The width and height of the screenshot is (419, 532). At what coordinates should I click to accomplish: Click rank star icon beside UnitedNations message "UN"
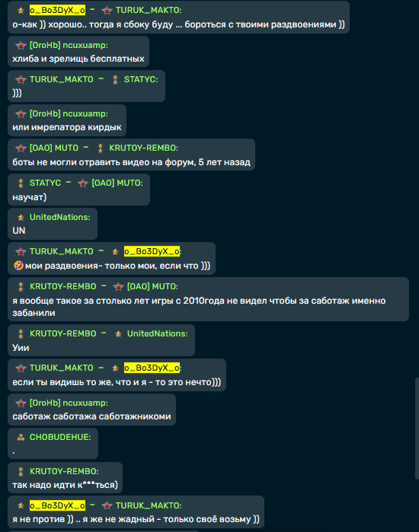(x=21, y=218)
